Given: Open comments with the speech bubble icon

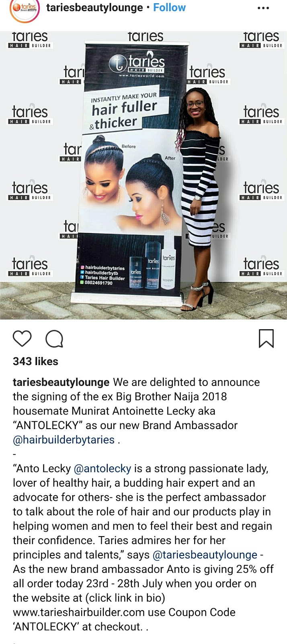Looking at the screenshot, I should [x=54, y=339].
